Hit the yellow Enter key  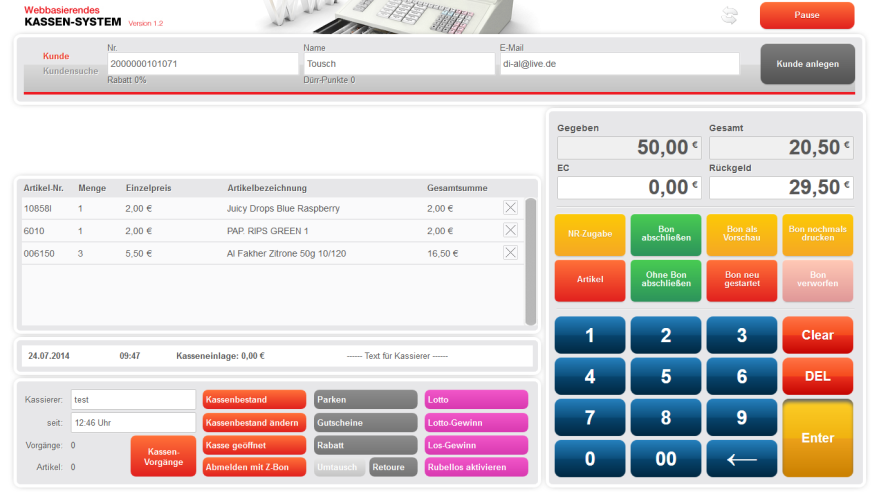[x=817, y=438]
